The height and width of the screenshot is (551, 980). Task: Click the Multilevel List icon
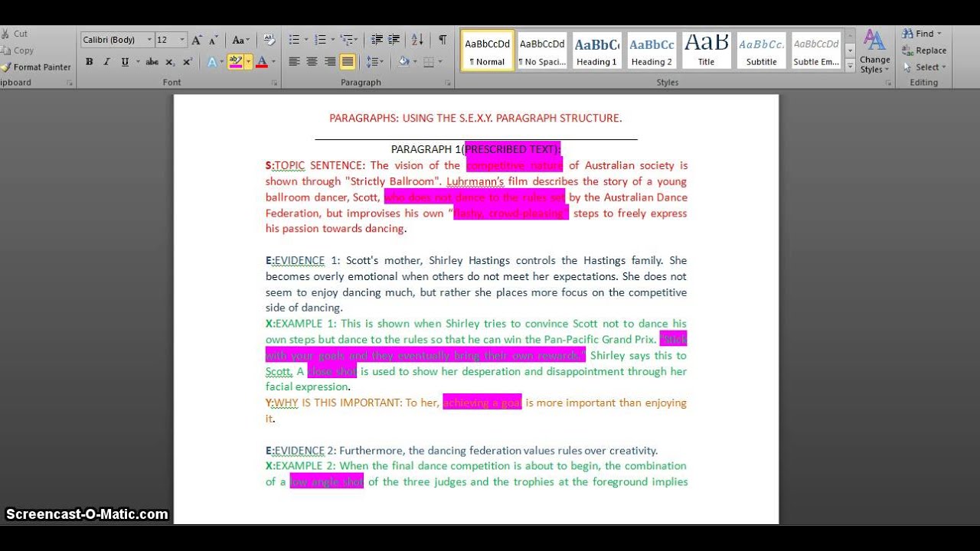(x=346, y=40)
